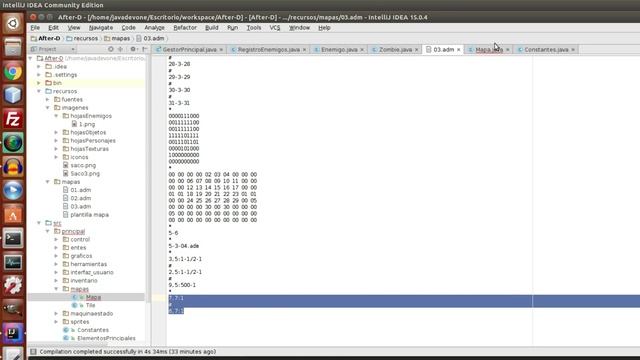This screenshot has width=640, height=360.
Task: Select Saco3.png in the tree
Action: pyautogui.click(x=85, y=173)
